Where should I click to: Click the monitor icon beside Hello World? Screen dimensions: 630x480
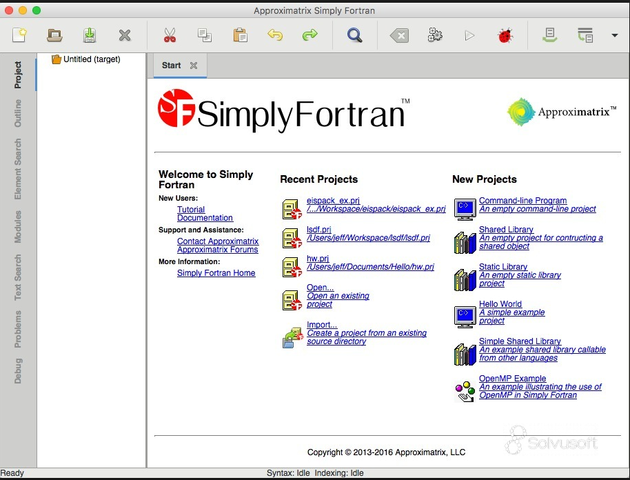[x=465, y=317]
